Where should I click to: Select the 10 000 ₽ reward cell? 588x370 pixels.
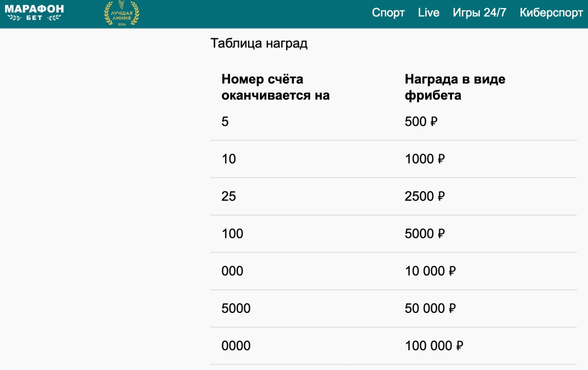(430, 271)
